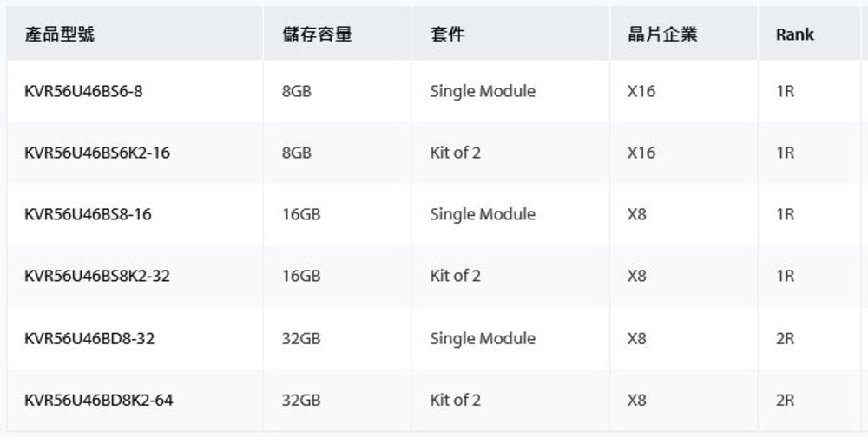The width and height of the screenshot is (868, 437).
Task: Select the X16 cell in the KVR56U46BS6K2-16 row
Action: [641, 153]
